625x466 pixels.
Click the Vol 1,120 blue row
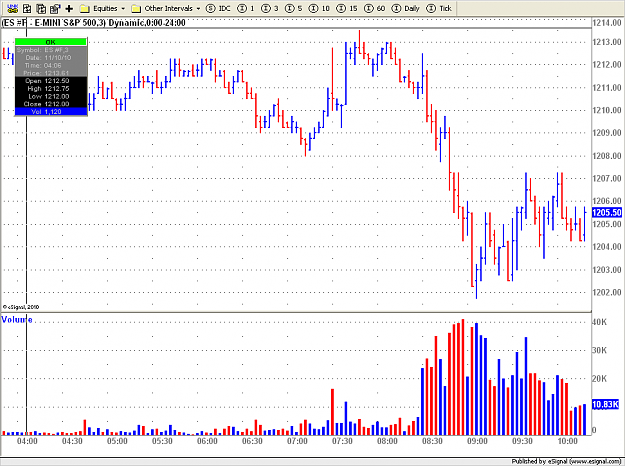tap(51, 112)
